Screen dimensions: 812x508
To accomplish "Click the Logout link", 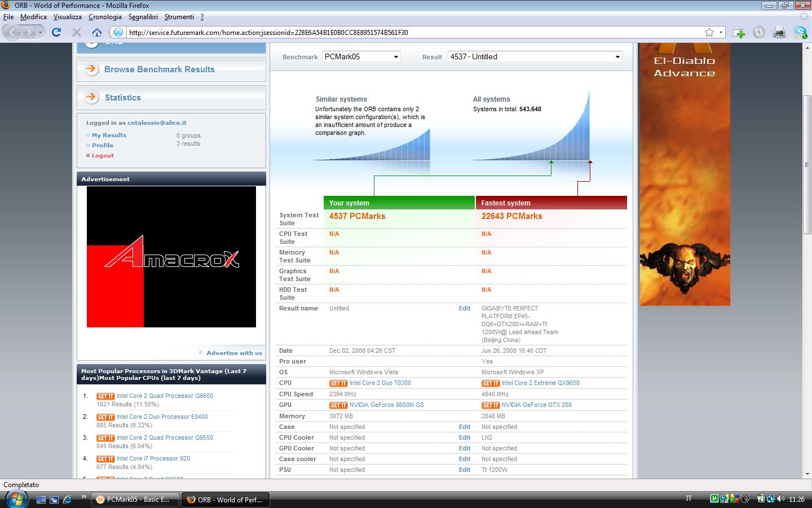I will 103,156.
